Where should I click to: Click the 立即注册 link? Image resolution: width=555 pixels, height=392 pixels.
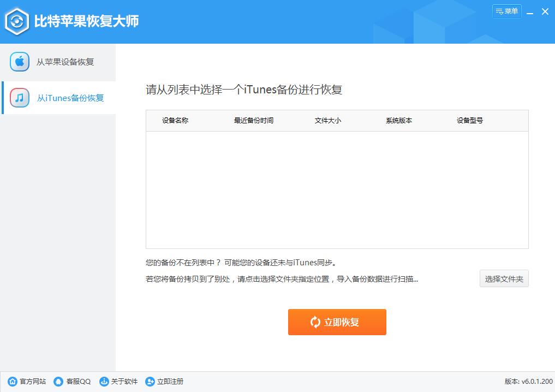170,382
